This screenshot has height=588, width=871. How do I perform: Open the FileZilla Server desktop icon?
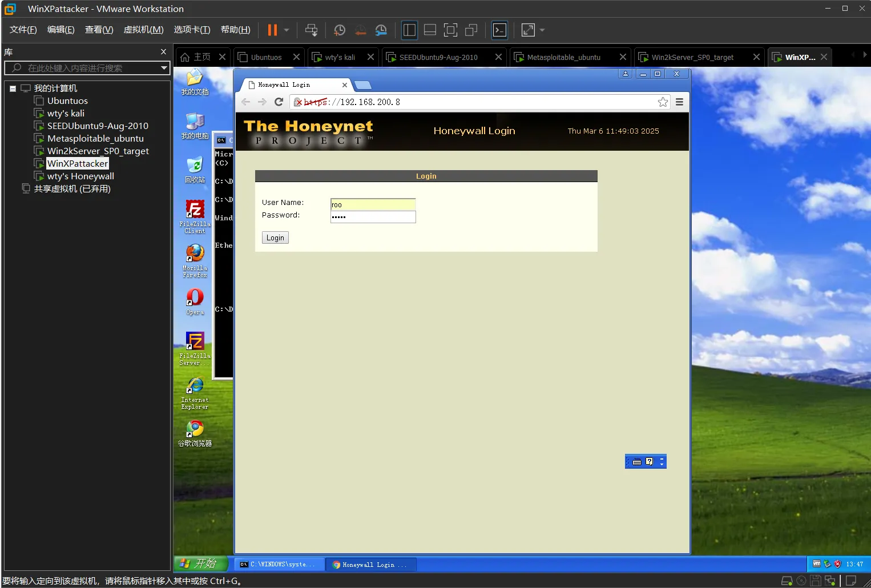195,348
